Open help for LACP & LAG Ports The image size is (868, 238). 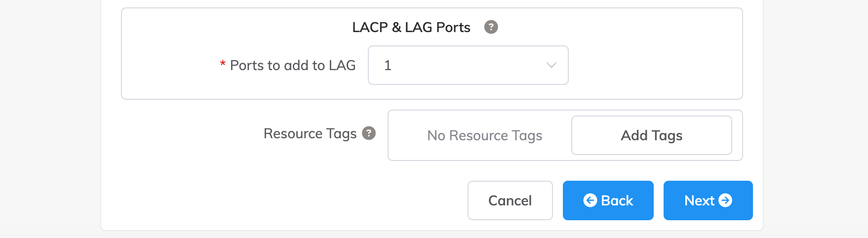coord(491,27)
